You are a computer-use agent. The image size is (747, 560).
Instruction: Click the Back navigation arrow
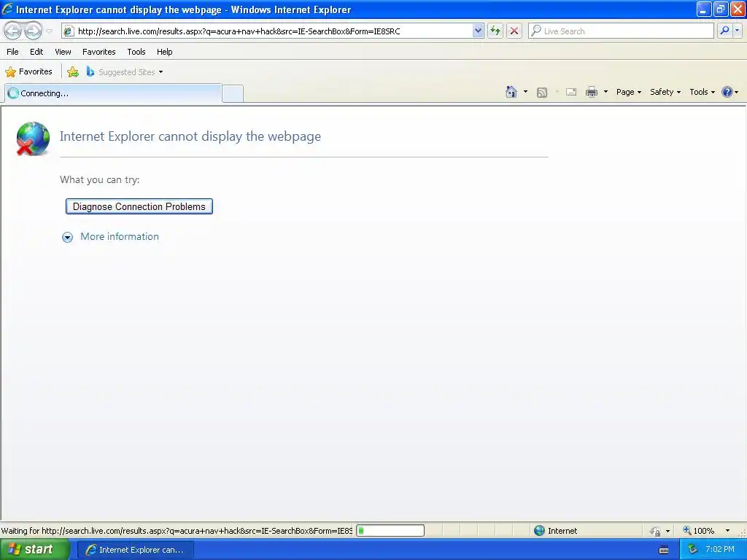13,31
